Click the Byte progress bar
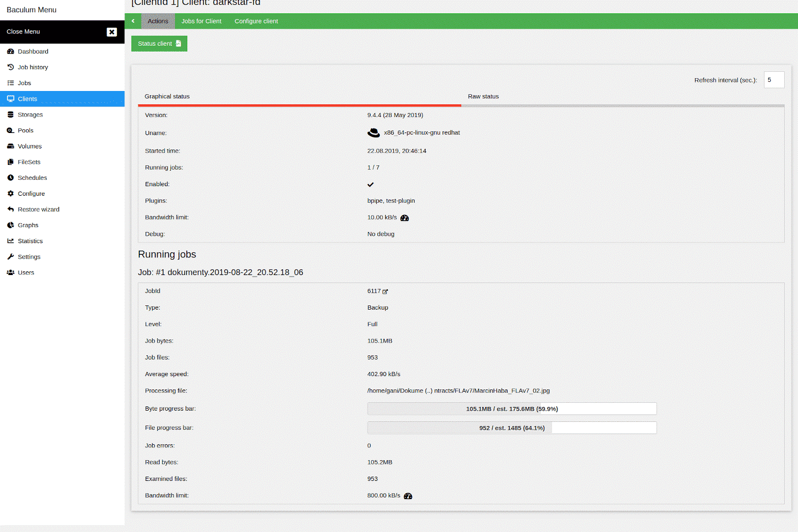The image size is (798, 532). 511,409
